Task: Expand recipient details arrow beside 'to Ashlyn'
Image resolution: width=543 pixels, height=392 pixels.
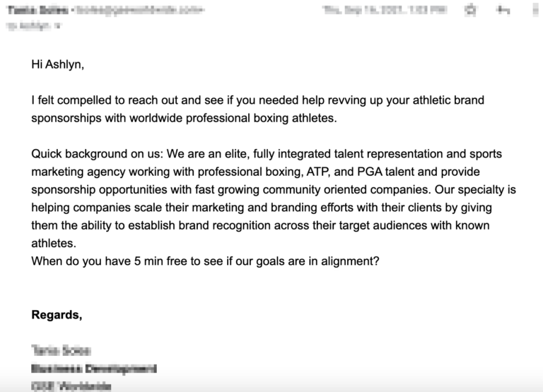Action: [x=57, y=25]
